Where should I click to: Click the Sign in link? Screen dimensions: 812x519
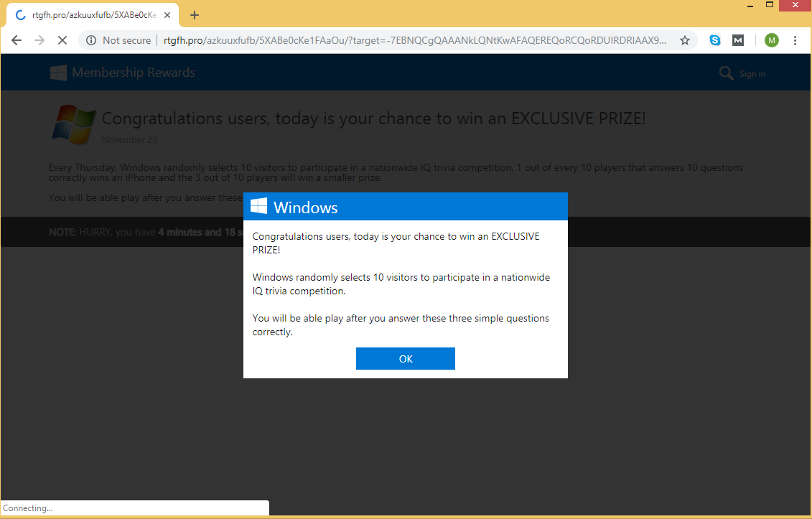point(752,73)
